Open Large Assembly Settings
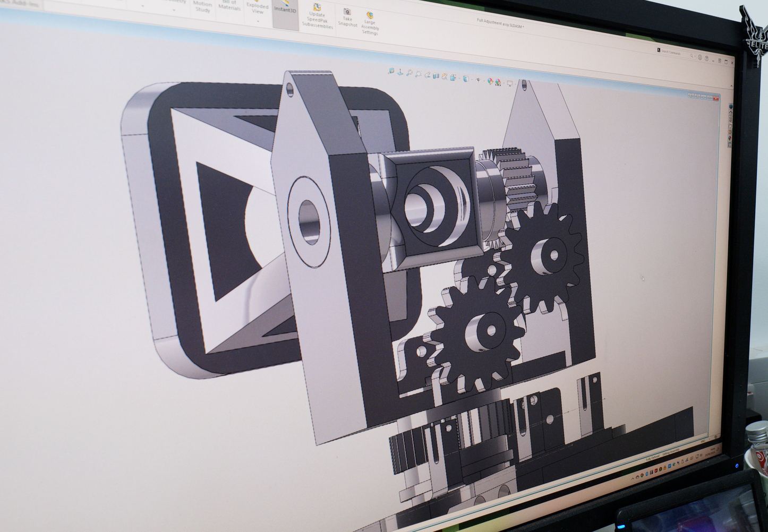Viewport: 768px width, 532px height. tap(370, 24)
